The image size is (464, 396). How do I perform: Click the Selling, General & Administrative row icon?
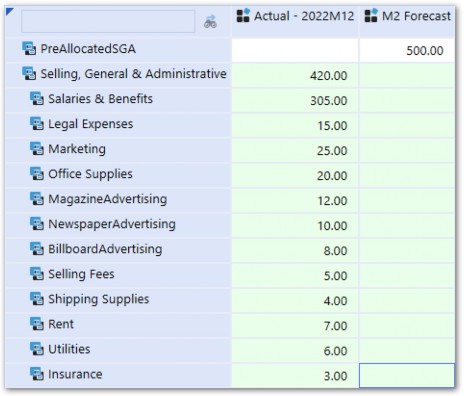[x=29, y=74]
